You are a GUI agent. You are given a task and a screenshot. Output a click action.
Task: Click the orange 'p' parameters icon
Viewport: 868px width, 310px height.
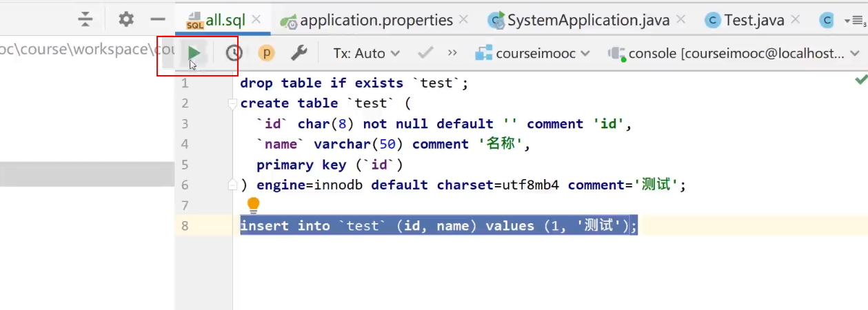click(x=266, y=52)
